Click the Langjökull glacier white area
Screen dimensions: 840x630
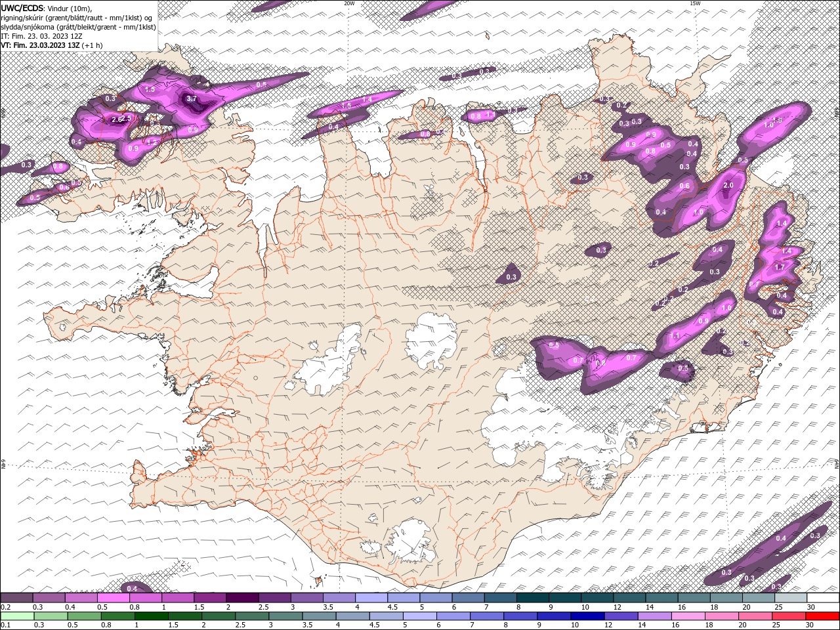[x=328, y=363]
